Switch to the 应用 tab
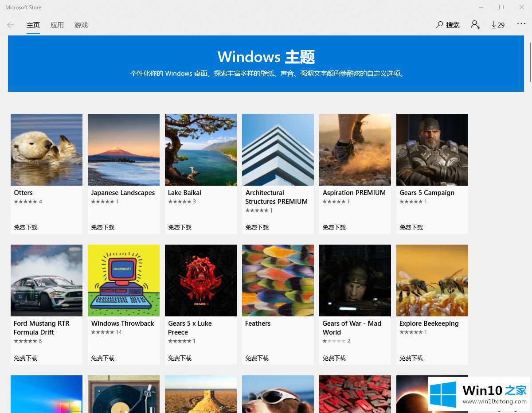This screenshot has height=413, width=532. [x=57, y=25]
